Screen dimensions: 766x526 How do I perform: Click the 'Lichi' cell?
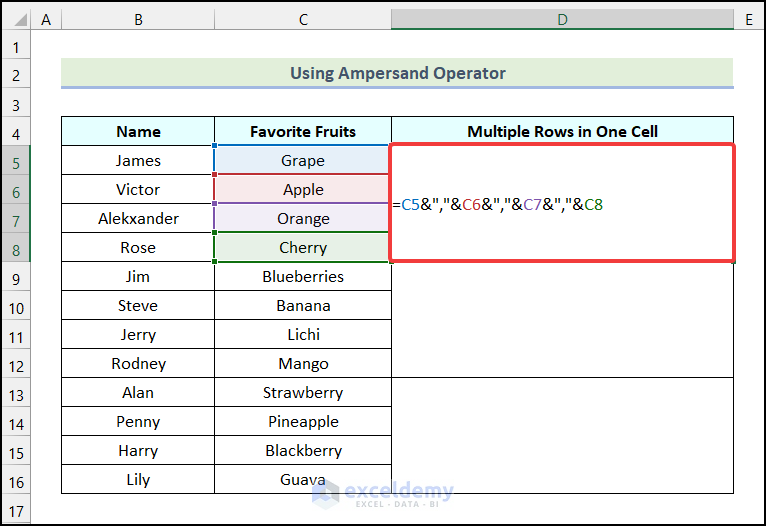303,334
